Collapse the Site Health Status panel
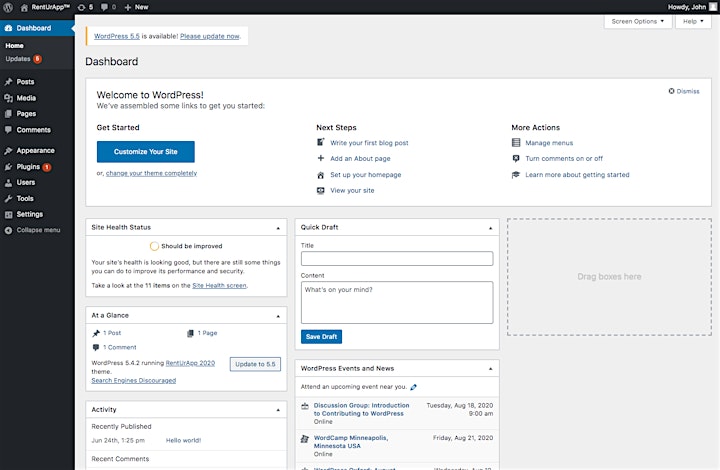Screen dimensions: 720x470 (x=278, y=228)
